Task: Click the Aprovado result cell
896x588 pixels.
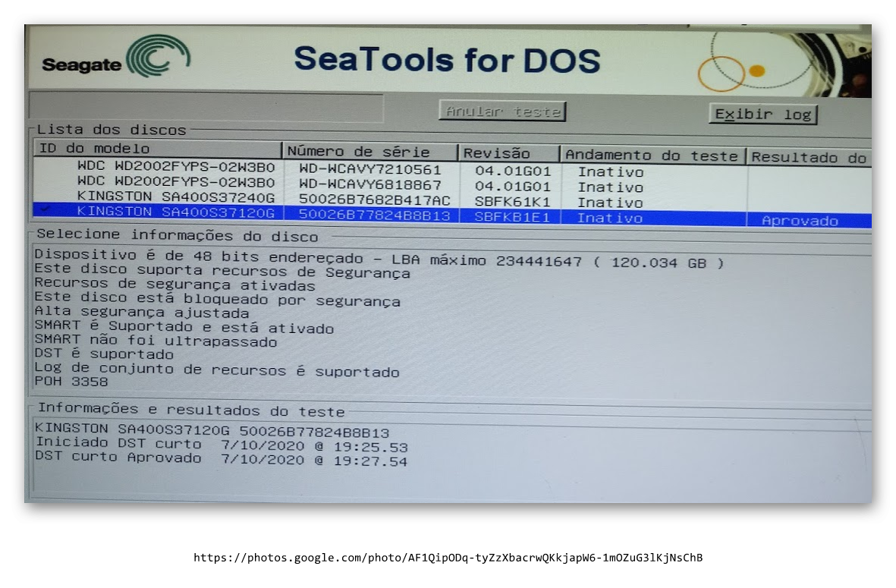Action: [800, 221]
